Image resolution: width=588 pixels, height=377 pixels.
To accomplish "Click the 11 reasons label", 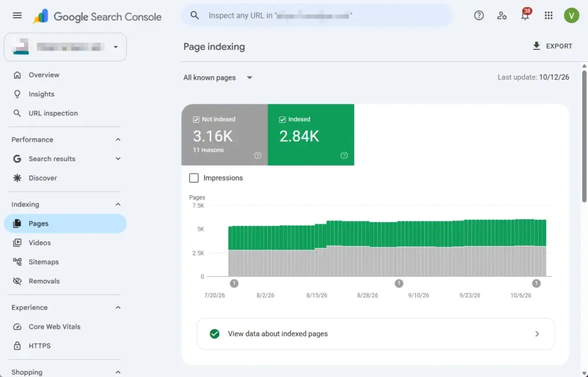I will [x=208, y=150].
